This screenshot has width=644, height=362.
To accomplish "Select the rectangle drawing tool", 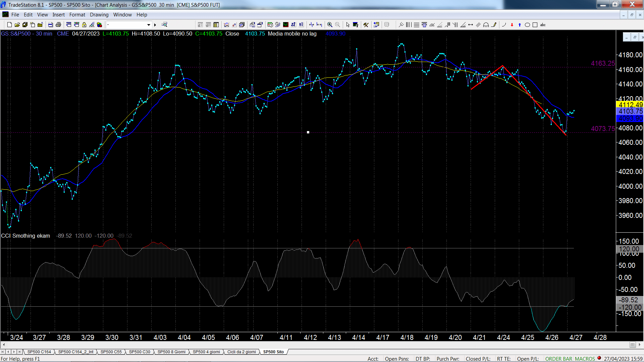I will click(x=535, y=25).
